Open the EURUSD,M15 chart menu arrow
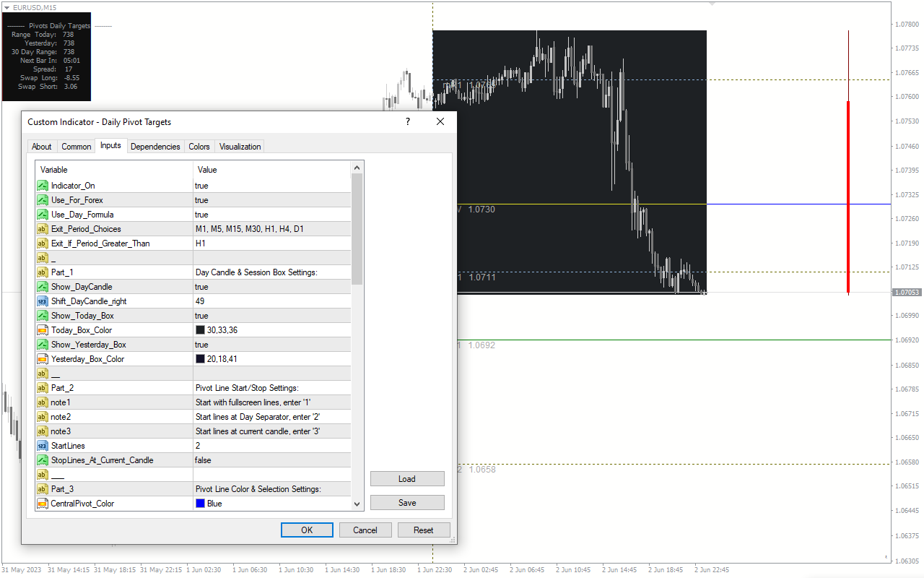 [6, 7]
